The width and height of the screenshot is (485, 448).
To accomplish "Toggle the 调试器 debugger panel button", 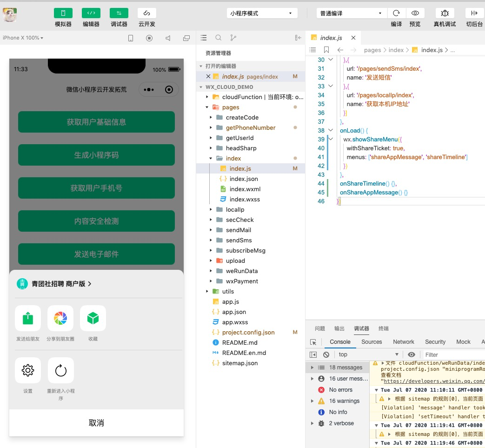I will click(x=119, y=13).
